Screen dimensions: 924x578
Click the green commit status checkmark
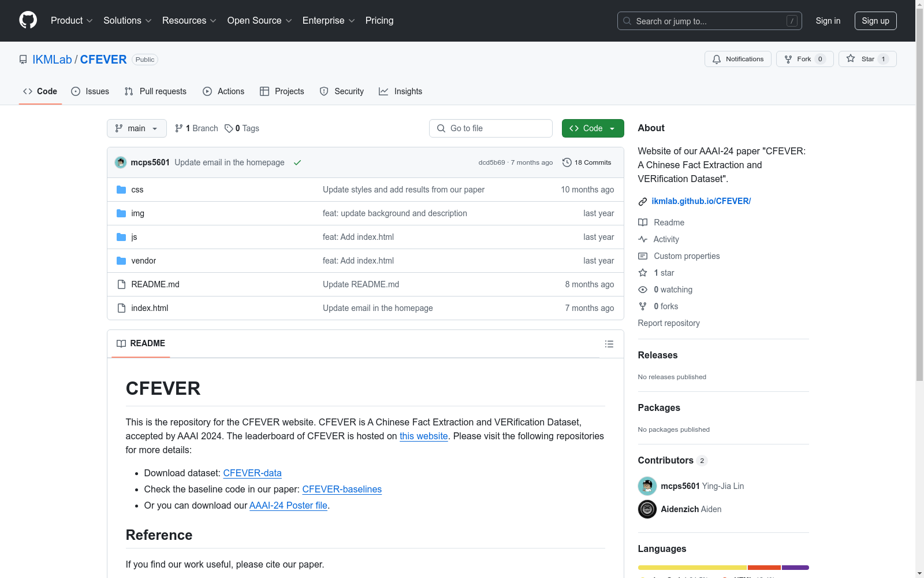[x=297, y=162]
